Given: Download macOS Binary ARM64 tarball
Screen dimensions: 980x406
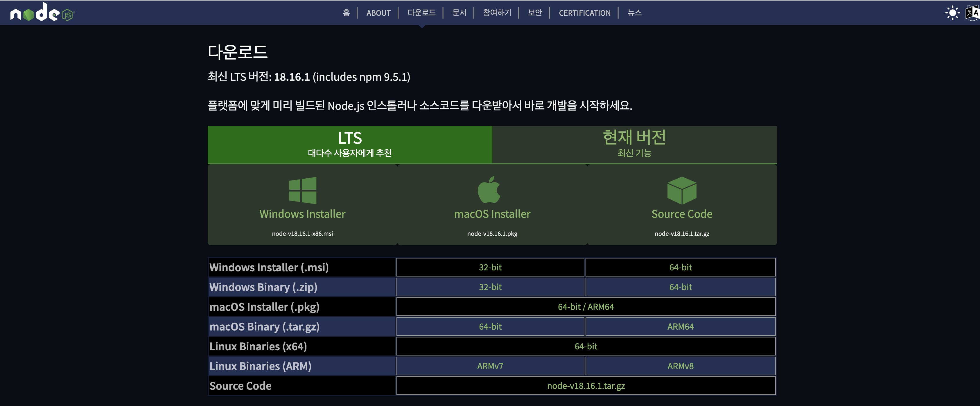Looking at the screenshot, I should pyautogui.click(x=680, y=327).
